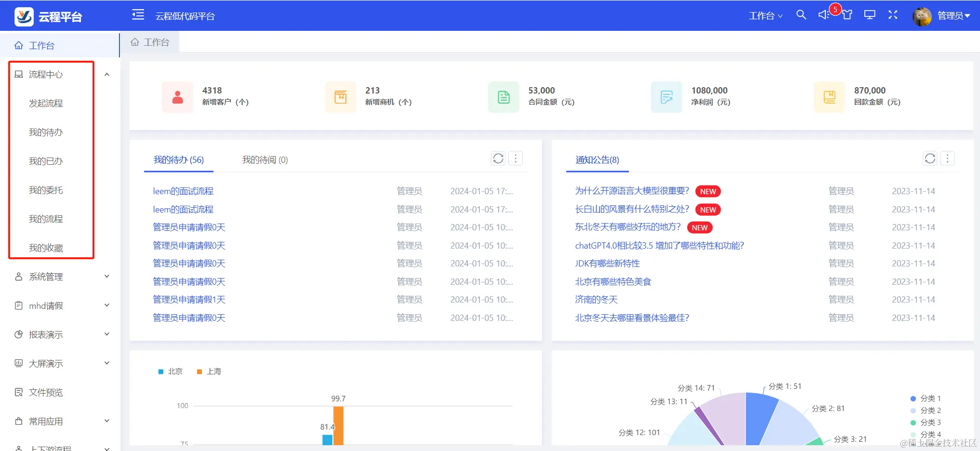980x451 pixels.
Task: Open the 工作台 dropdown in header
Action: [x=765, y=16]
